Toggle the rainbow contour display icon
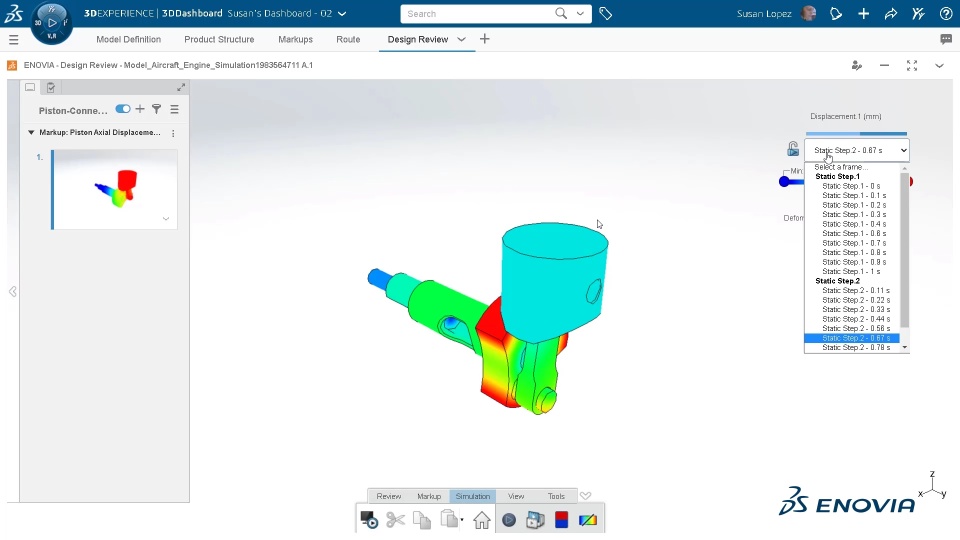Image resolution: width=960 pixels, height=540 pixels. tap(588, 520)
